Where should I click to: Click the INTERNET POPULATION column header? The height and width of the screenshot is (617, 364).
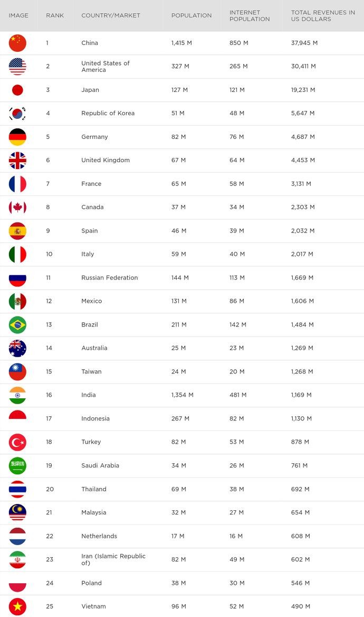pyautogui.click(x=250, y=15)
